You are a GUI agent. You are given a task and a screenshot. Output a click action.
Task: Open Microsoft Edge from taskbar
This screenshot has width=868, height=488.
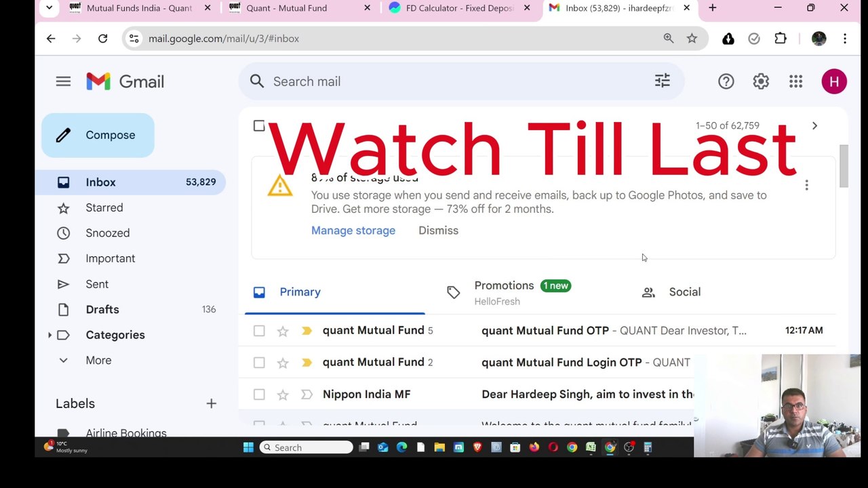click(x=401, y=447)
